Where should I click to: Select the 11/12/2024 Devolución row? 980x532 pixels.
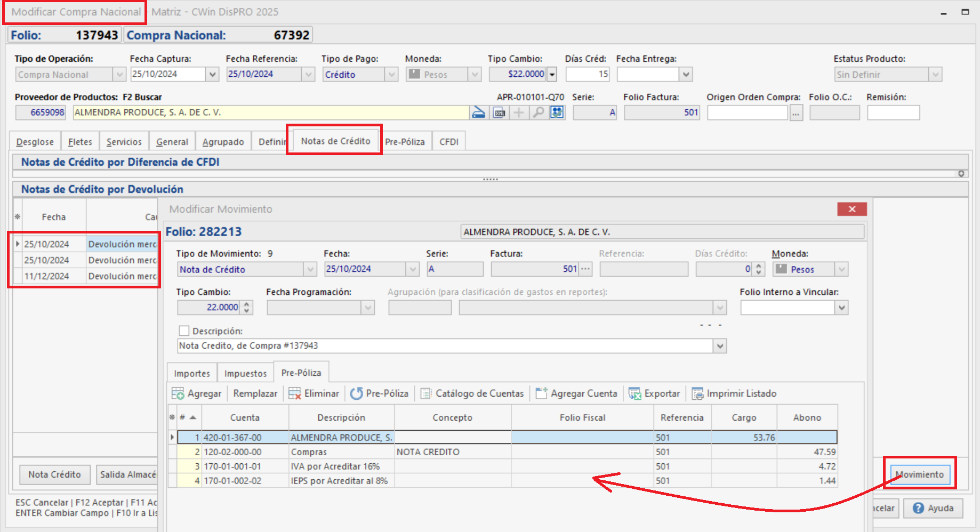tap(85, 276)
